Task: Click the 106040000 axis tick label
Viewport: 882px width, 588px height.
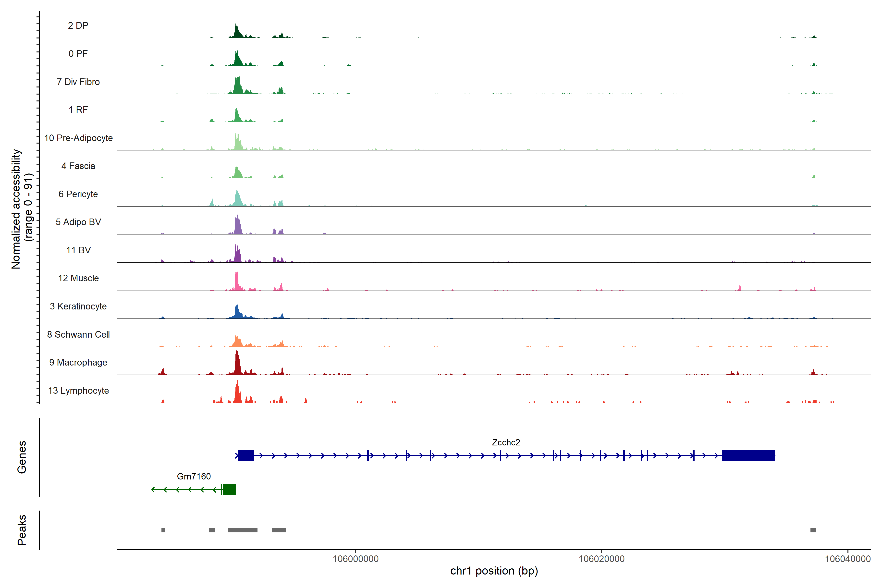Action: (x=847, y=559)
